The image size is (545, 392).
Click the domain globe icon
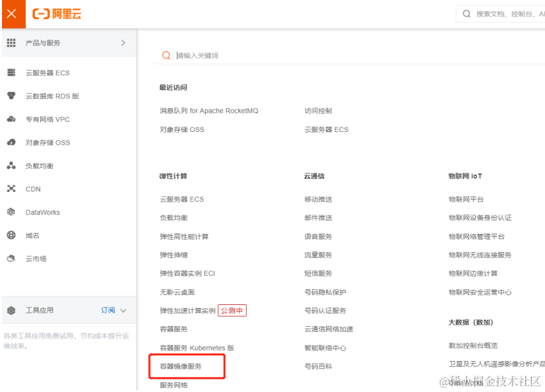coord(11,236)
